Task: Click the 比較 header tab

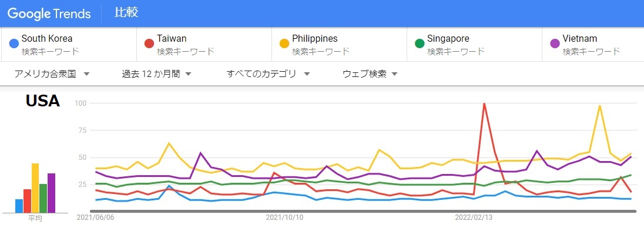Action: [126, 13]
